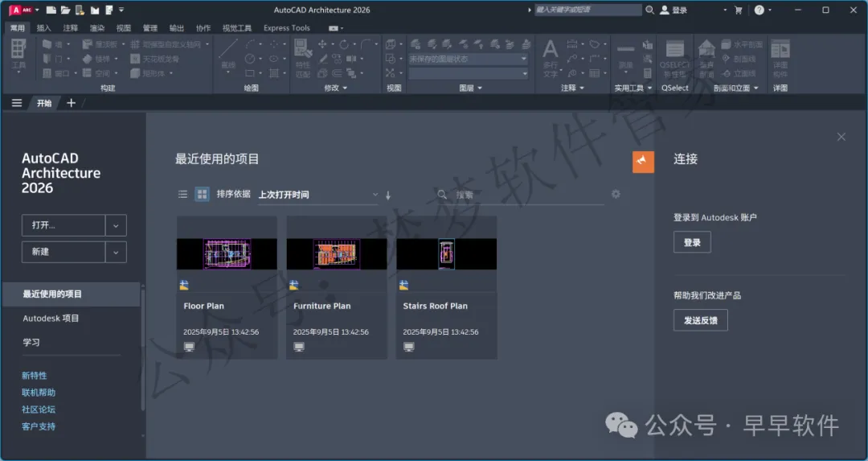Switch recent projects to grid view

click(202, 194)
